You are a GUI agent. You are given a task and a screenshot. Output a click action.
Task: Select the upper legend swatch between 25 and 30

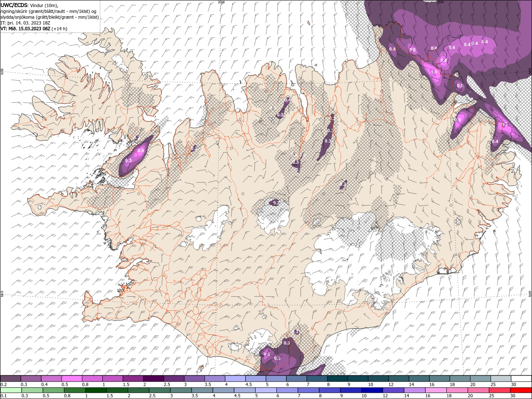click(500, 379)
